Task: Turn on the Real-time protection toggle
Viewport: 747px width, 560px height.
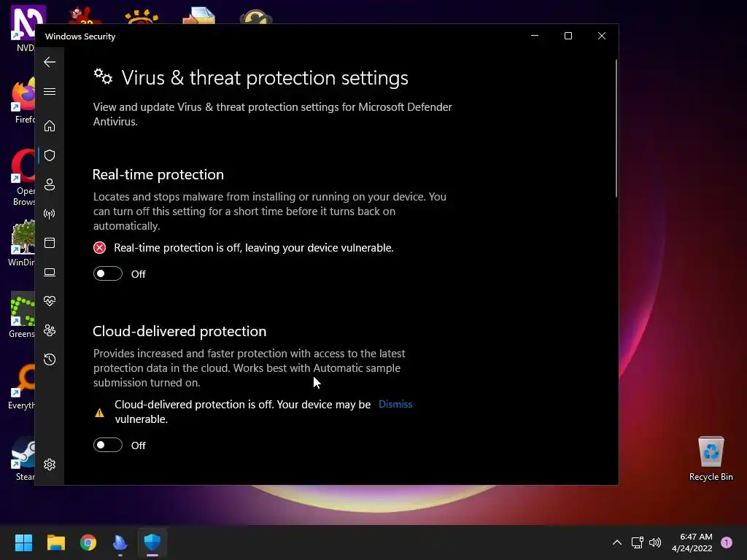Action: click(108, 274)
